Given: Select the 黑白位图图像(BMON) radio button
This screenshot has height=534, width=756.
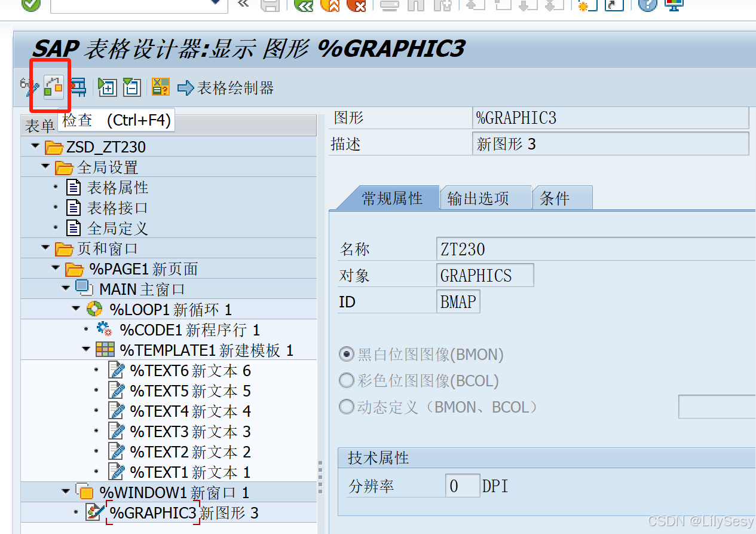Looking at the screenshot, I should [347, 353].
